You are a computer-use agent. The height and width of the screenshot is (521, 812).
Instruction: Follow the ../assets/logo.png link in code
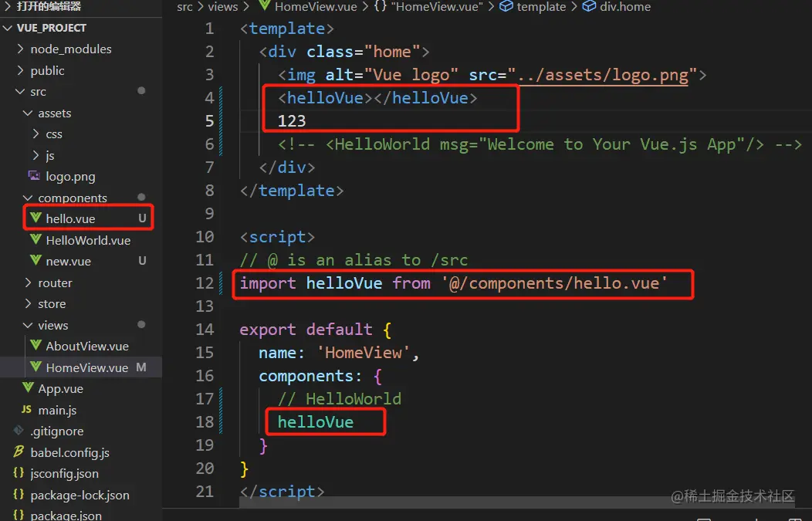(x=603, y=75)
